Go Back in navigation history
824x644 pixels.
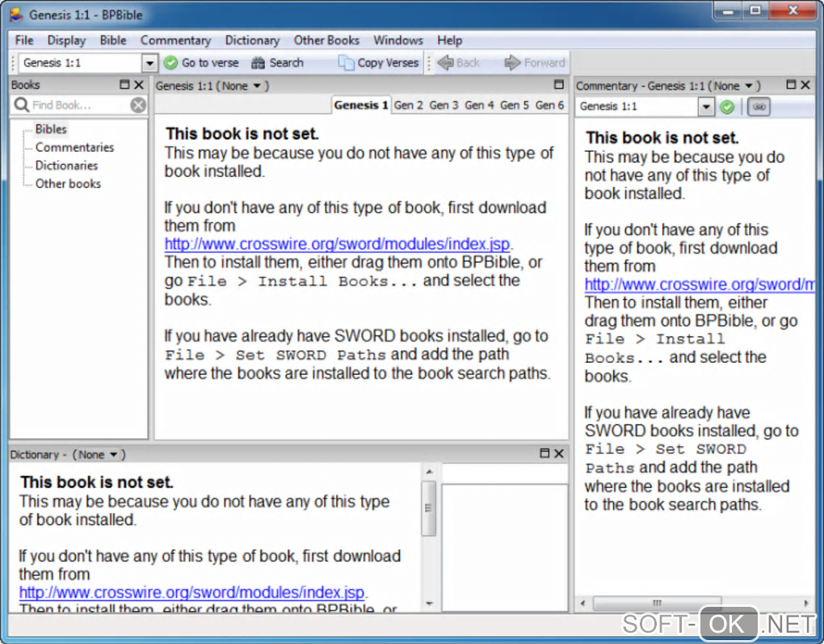(459, 62)
